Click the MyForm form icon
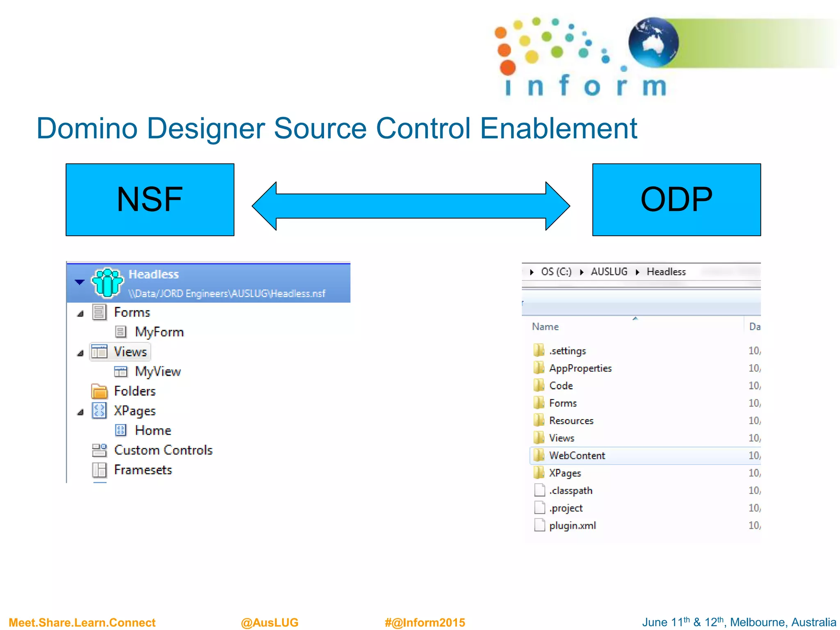Viewport: 840px width, 630px height. coord(121,331)
